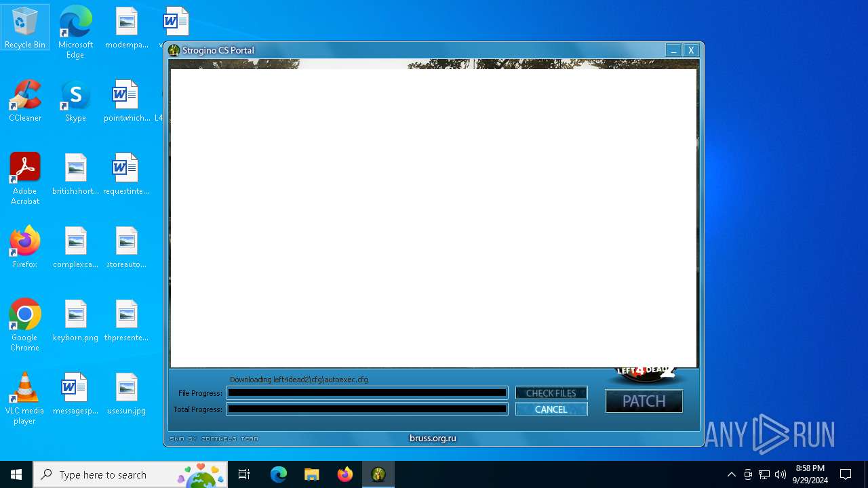Click the Total Progress bar
868x488 pixels.
click(367, 409)
